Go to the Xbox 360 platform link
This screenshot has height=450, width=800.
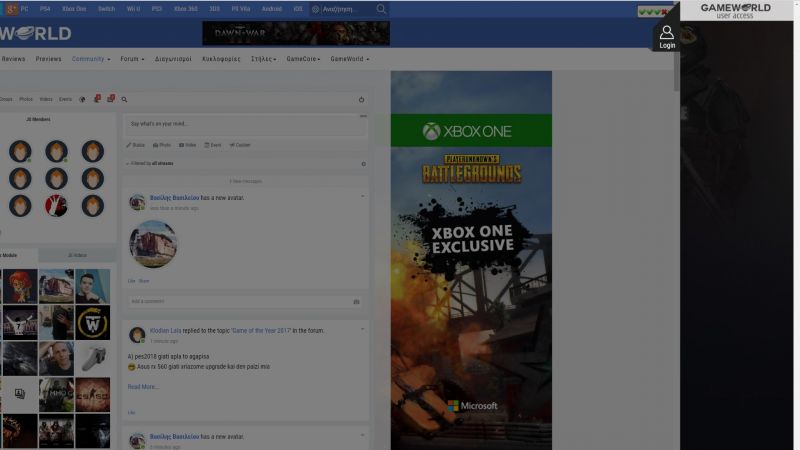[x=186, y=9]
